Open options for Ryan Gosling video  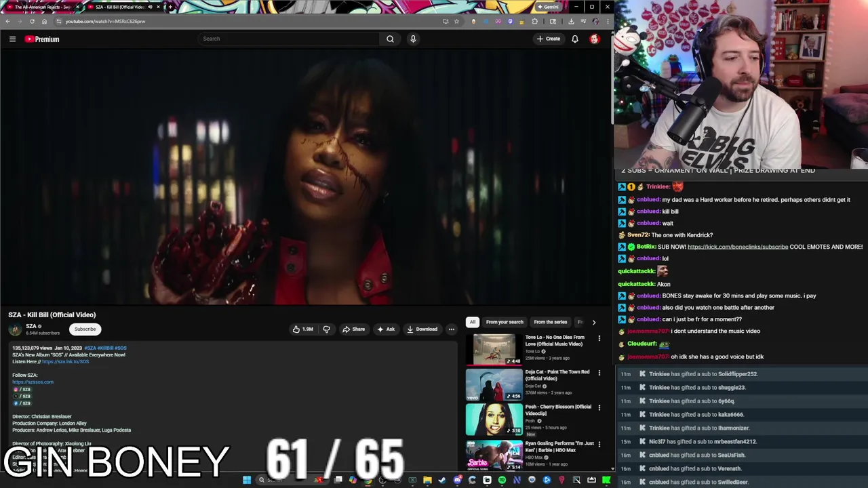(x=599, y=444)
